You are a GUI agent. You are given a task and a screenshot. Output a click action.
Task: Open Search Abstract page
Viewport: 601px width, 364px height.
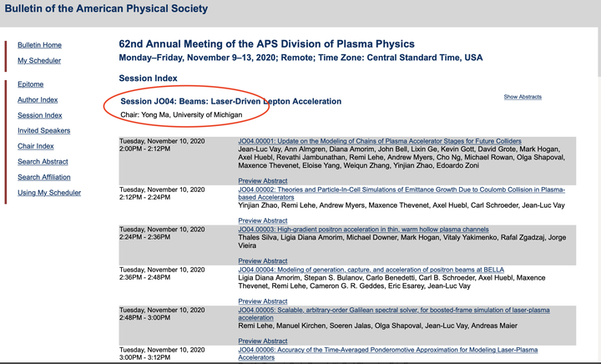point(43,161)
